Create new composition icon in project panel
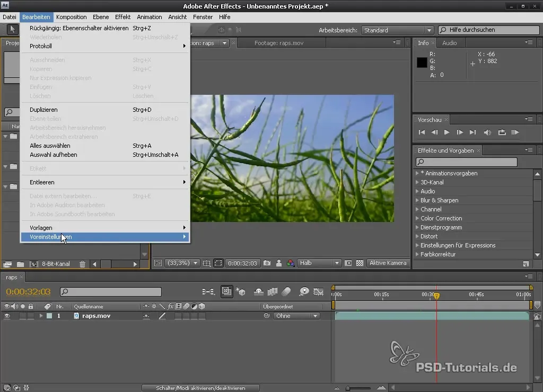Viewport: 543px width, 392px height. [x=33, y=264]
